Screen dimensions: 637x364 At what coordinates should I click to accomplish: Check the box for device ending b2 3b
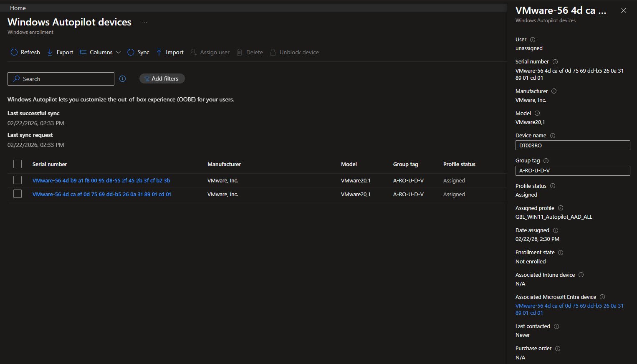point(18,180)
